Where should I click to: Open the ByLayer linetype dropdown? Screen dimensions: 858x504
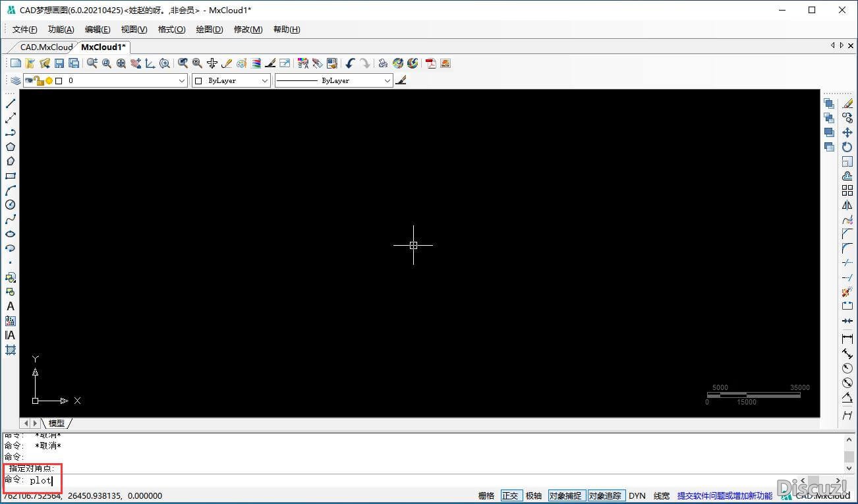click(387, 80)
